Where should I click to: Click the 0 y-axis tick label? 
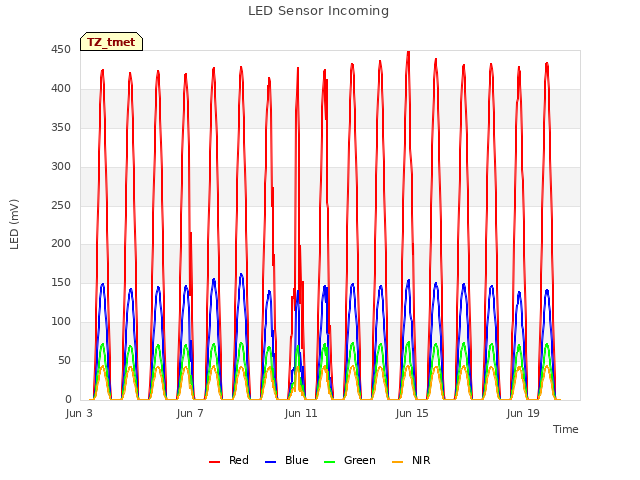[68, 400]
